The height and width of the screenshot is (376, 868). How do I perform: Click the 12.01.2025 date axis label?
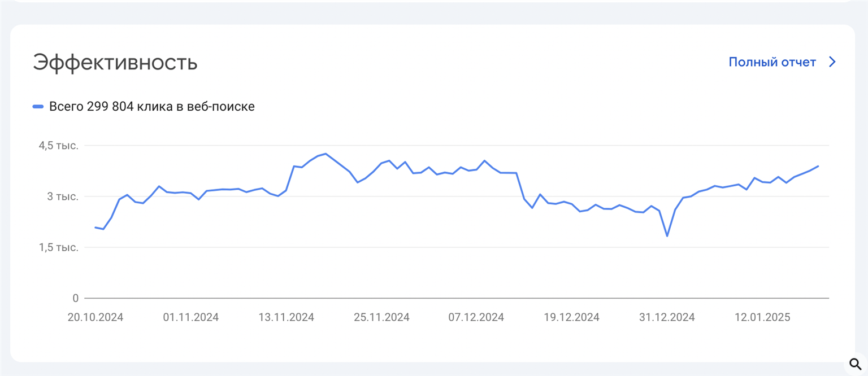[x=762, y=317]
